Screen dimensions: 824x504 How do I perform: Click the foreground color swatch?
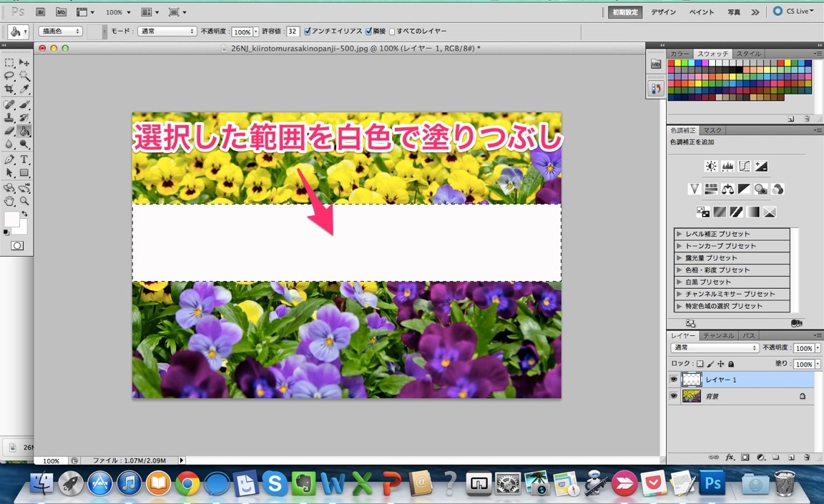[x=12, y=219]
